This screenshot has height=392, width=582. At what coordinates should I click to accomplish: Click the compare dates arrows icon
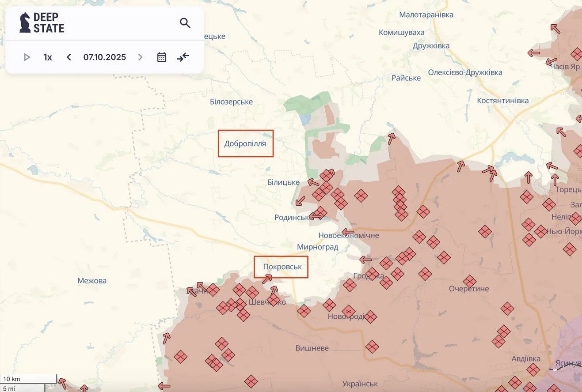tap(183, 57)
